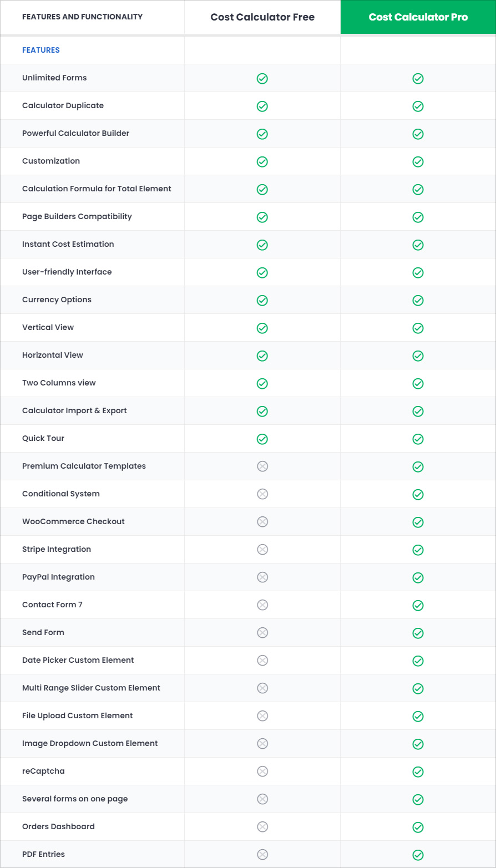The height and width of the screenshot is (868, 496).
Task: Click the Free cross icon for Stripe Integration
Action: (262, 549)
